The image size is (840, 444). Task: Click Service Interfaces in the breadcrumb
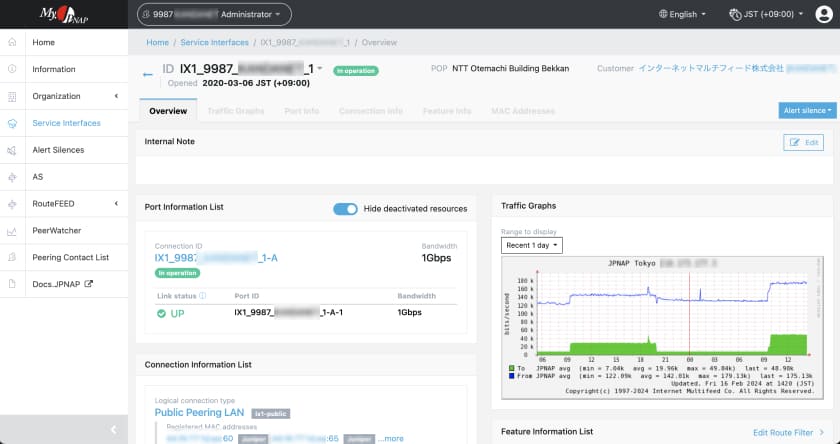pyautogui.click(x=215, y=43)
